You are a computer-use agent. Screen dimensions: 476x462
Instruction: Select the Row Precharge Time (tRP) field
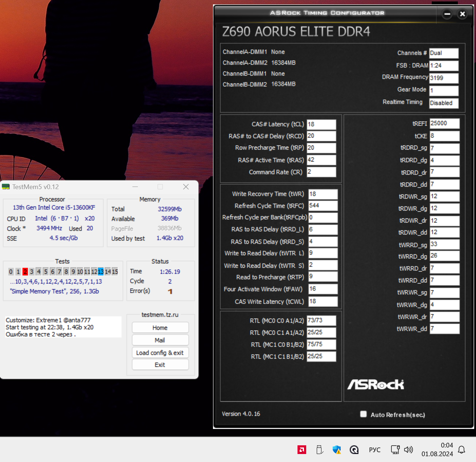[321, 148]
